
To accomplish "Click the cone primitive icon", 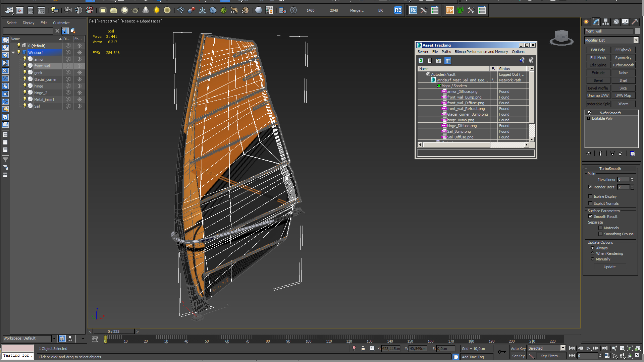I will pyautogui.click(x=146, y=10).
